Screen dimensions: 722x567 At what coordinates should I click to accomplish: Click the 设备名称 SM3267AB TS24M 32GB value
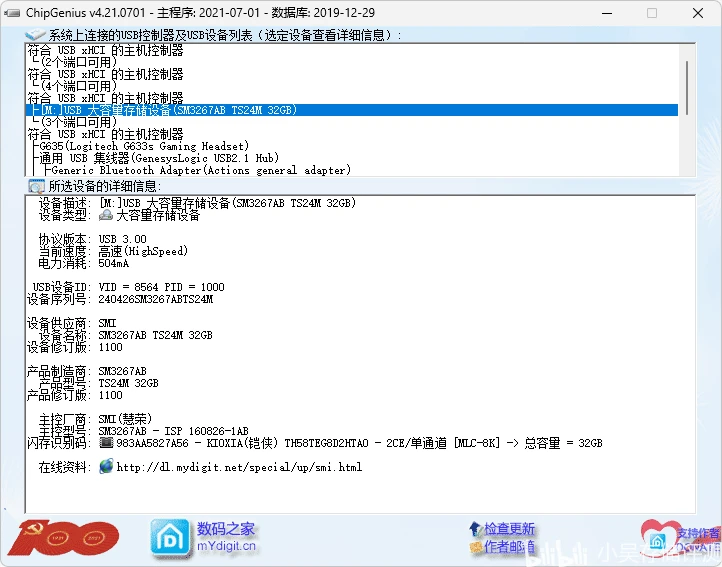point(156,335)
